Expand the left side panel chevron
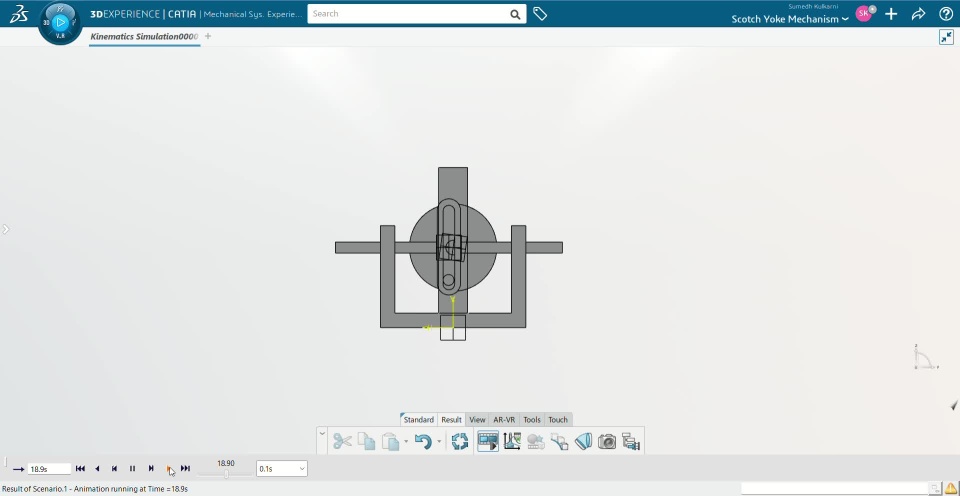This screenshot has height=496, width=960. [x=6, y=229]
